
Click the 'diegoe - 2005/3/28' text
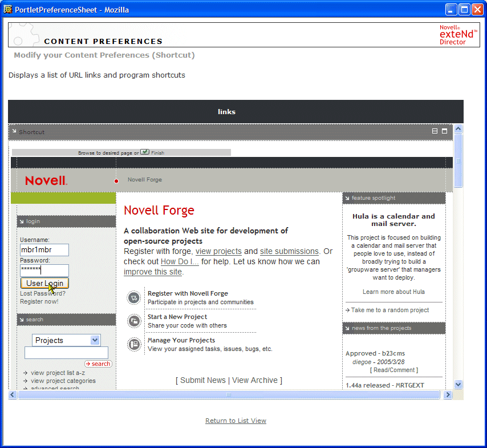pos(378,362)
